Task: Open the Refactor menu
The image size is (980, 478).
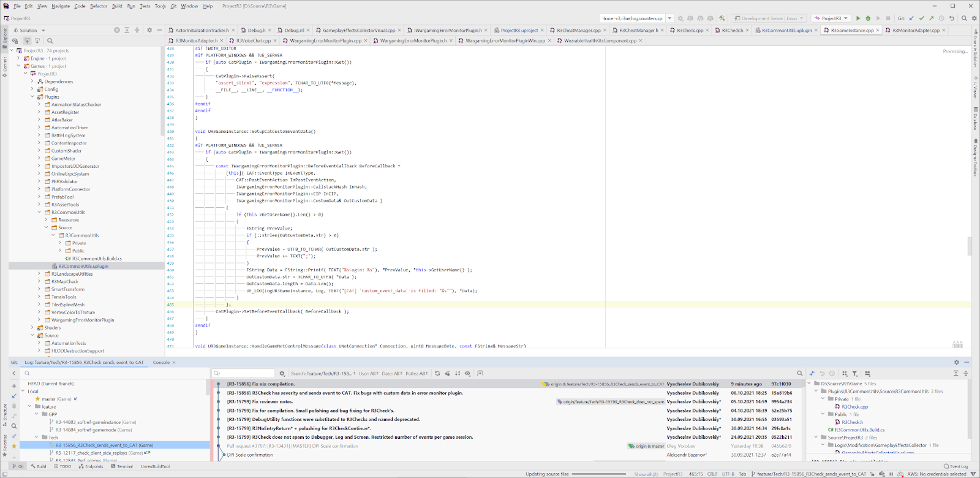Action: point(99,6)
